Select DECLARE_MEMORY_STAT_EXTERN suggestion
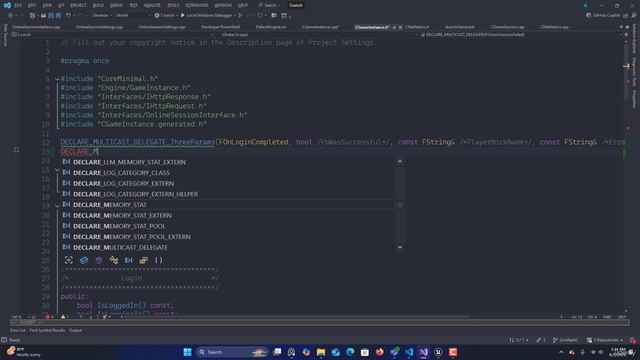 click(228, 215)
